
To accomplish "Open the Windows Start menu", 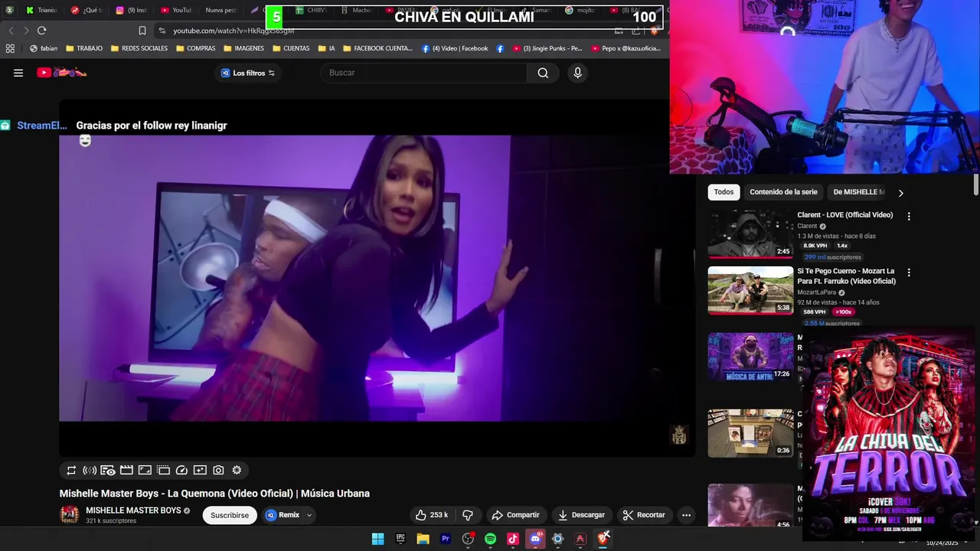I will 377,539.
